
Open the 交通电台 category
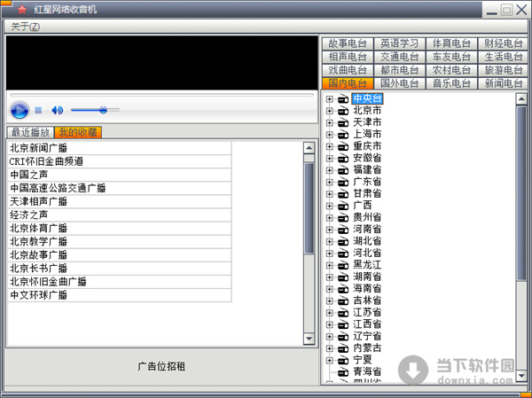(x=399, y=57)
